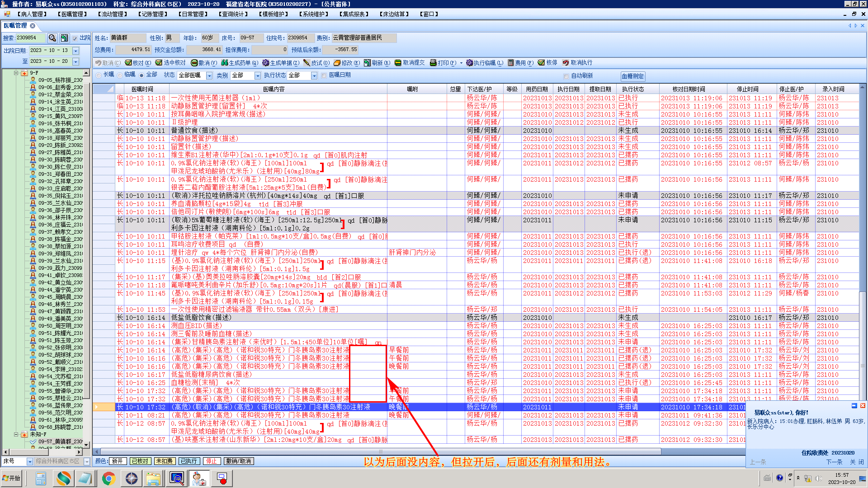The image size is (868, 488).
Task: Click the 生成药单 generate prescription icon
Action: tap(224, 63)
